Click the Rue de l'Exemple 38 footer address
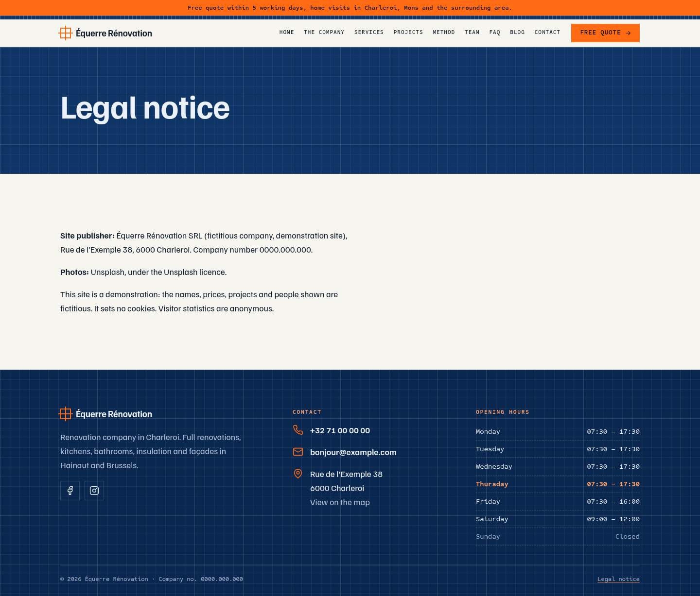The image size is (700, 596). point(346,481)
